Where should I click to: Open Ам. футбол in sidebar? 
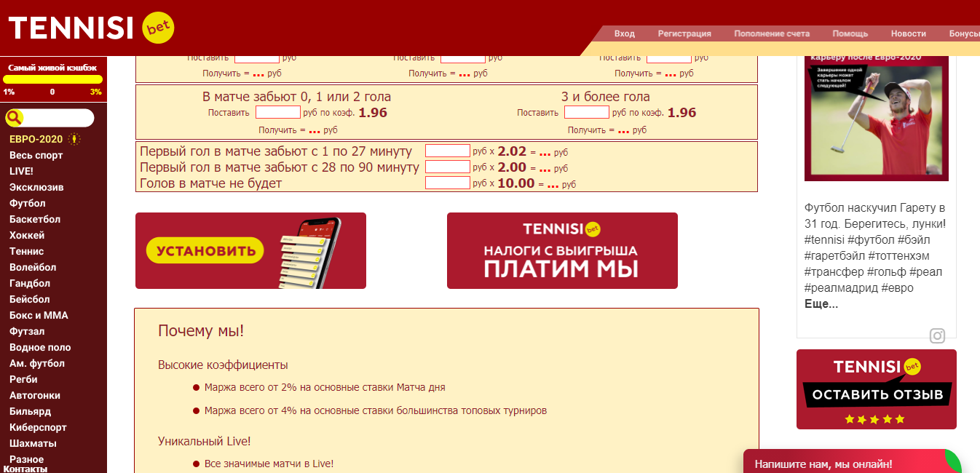37,363
